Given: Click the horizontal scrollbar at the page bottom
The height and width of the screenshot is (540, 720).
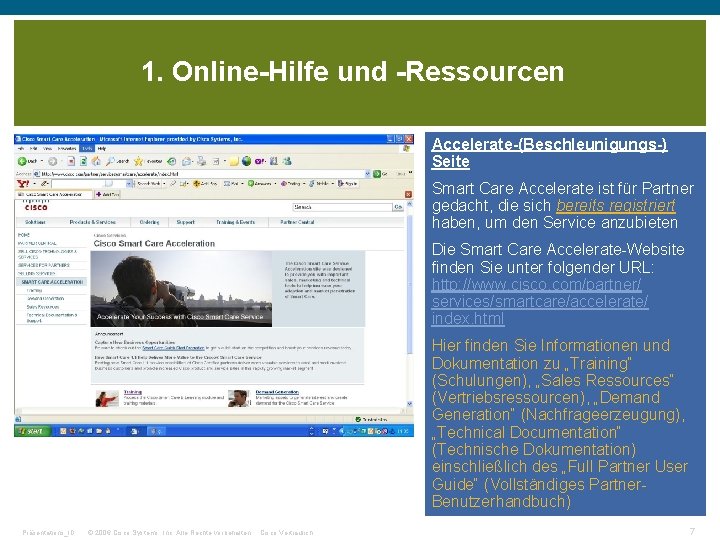Looking at the screenshot, I should pyautogui.click(x=210, y=411).
